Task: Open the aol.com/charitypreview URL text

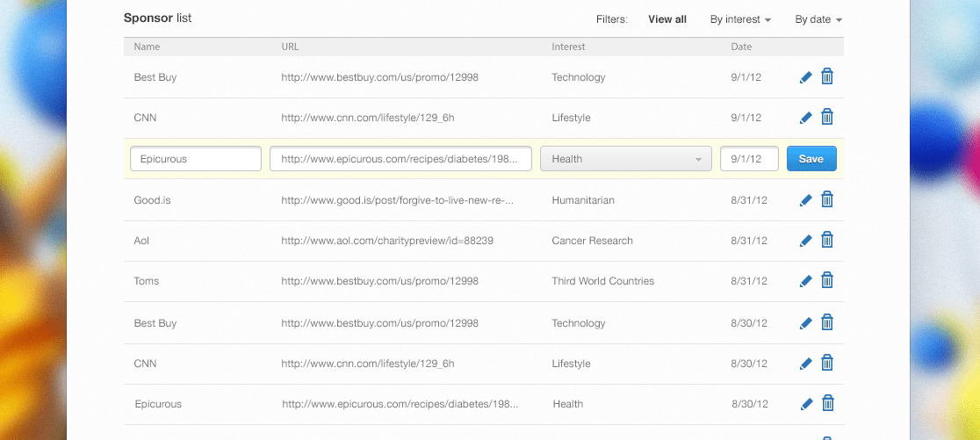Action: tap(387, 241)
